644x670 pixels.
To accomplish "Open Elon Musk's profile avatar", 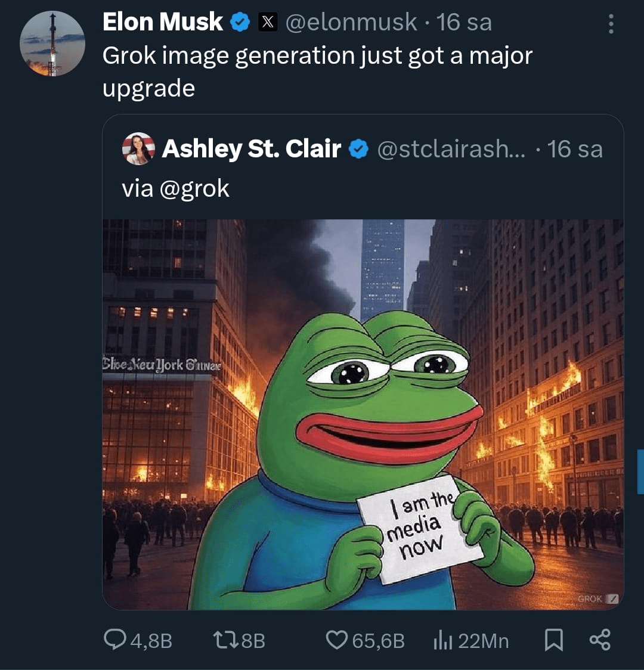I will point(52,44).
